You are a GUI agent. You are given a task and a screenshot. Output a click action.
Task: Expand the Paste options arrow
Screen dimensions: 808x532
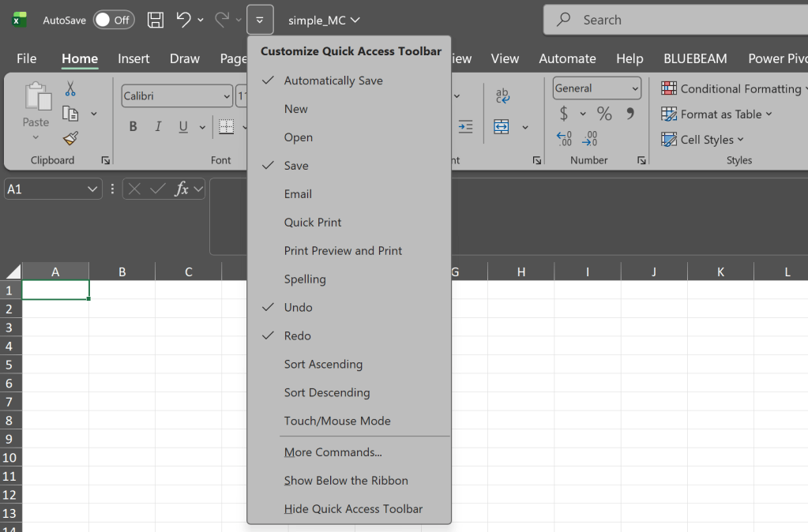(x=36, y=137)
